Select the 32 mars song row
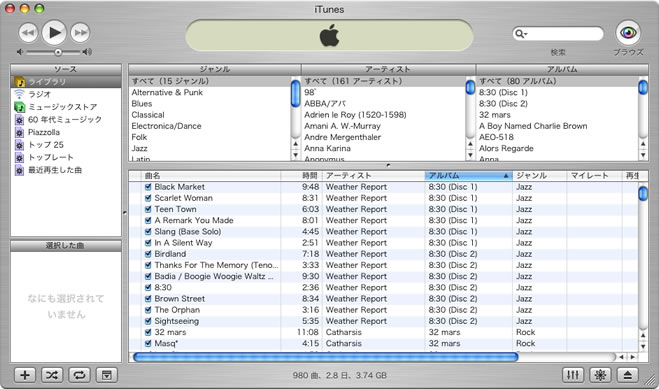 [x=384, y=332]
